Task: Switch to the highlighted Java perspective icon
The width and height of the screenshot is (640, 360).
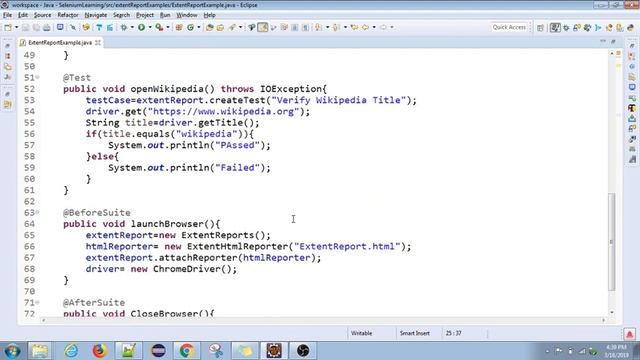Action: click(x=555, y=28)
